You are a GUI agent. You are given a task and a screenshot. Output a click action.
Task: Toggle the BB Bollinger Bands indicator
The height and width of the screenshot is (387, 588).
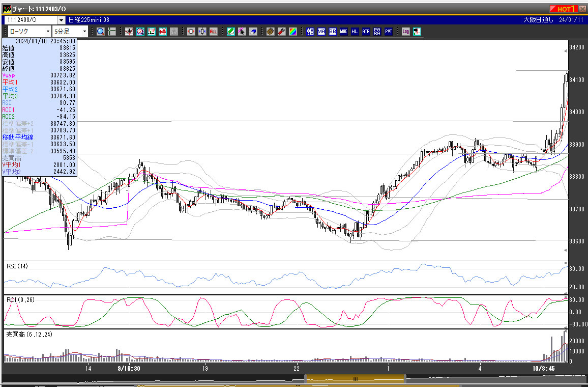tap(332, 32)
